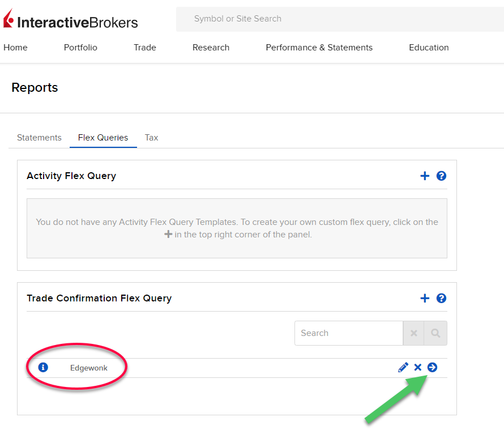Viewport: 504px width, 434px height.
Task: Open Performance & Statements
Action: pos(319,48)
